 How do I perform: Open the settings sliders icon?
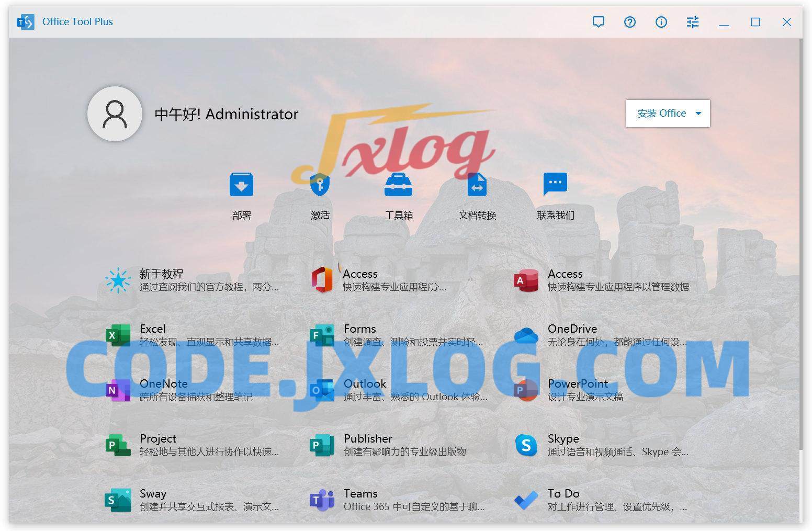(692, 22)
